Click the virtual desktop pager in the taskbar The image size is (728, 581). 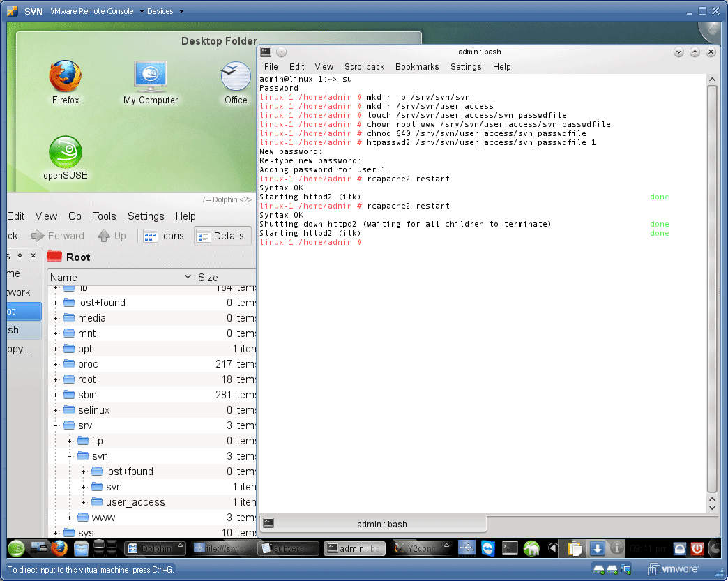pyautogui.click(x=105, y=548)
